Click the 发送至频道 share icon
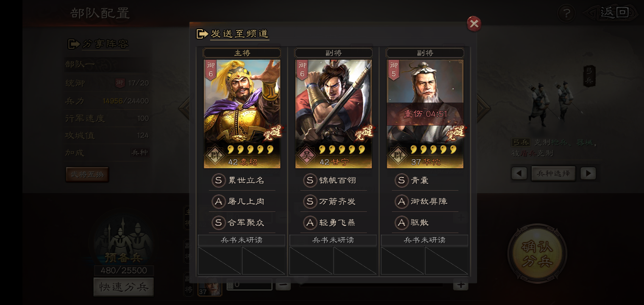 [x=203, y=34]
